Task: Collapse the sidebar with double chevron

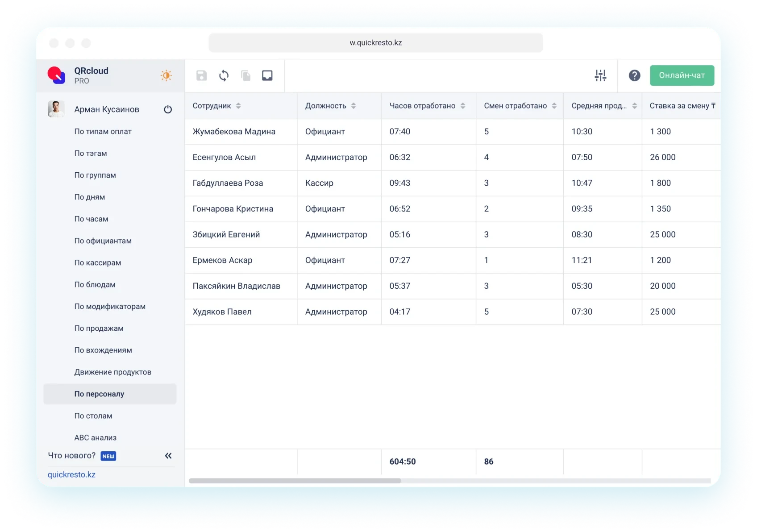Action: [168, 456]
